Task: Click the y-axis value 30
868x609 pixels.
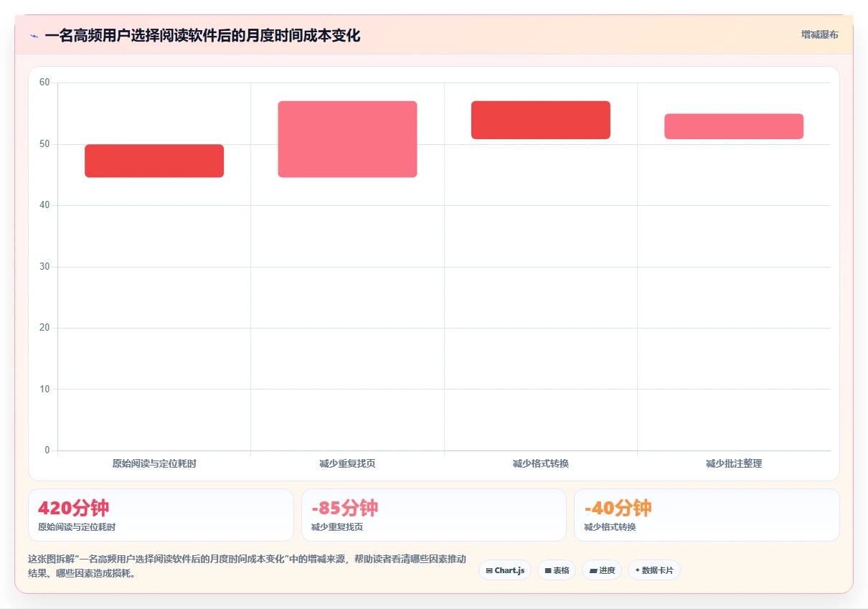Action: pyautogui.click(x=44, y=267)
